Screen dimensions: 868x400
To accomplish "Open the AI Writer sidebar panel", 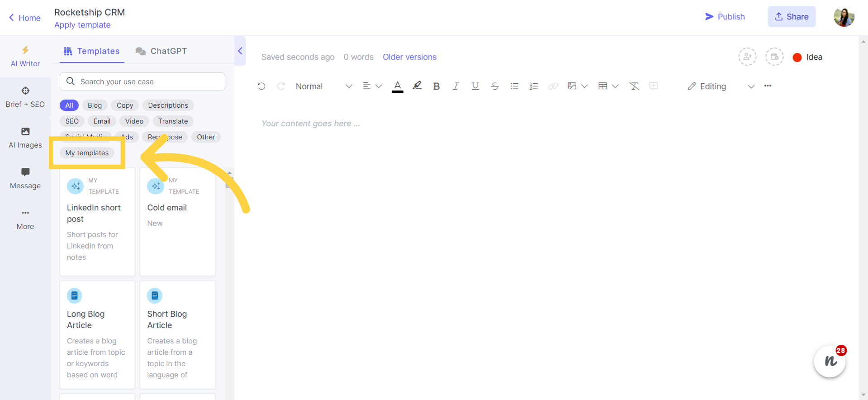I will pos(25,57).
